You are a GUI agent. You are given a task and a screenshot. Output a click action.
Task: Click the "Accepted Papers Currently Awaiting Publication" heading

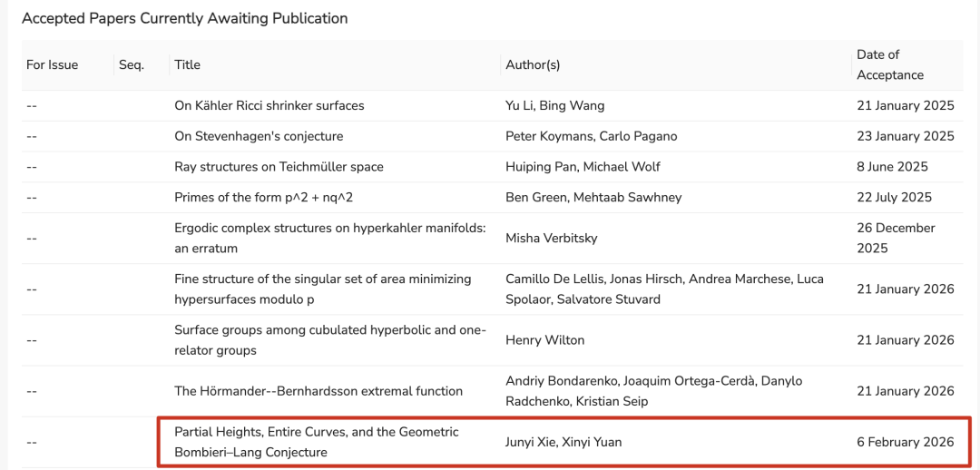click(184, 18)
